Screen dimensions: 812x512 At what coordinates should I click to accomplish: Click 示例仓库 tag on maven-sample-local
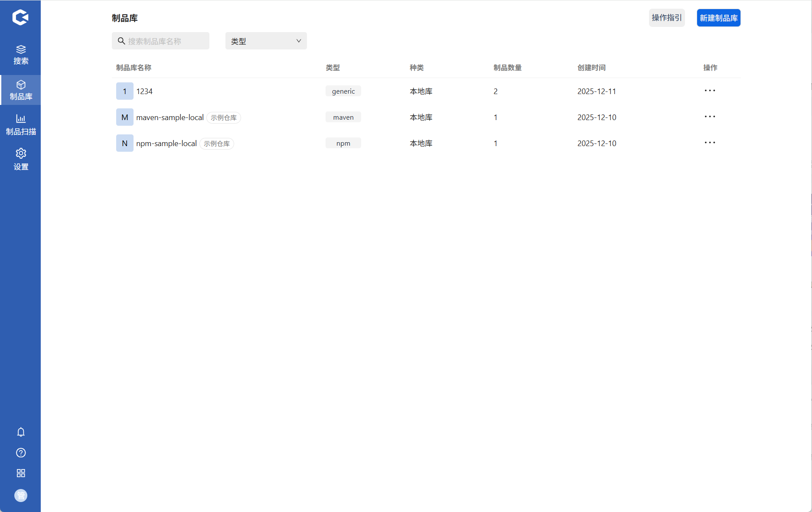[224, 118]
